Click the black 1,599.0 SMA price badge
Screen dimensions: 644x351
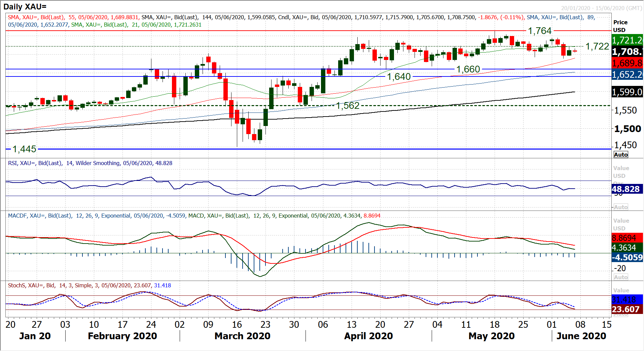click(x=627, y=92)
